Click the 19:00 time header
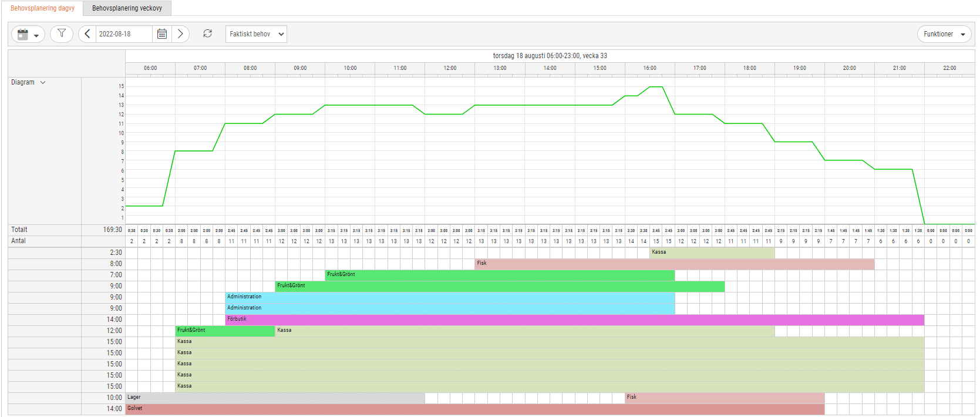 pos(800,68)
